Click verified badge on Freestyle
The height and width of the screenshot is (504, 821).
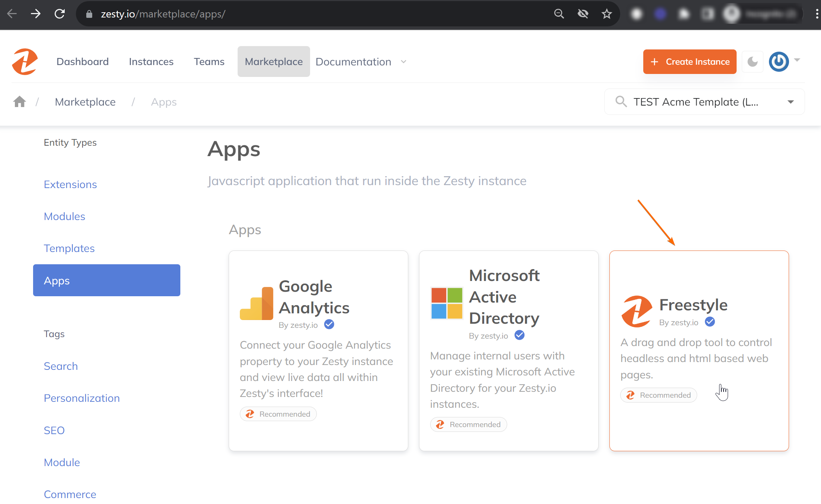click(x=710, y=322)
